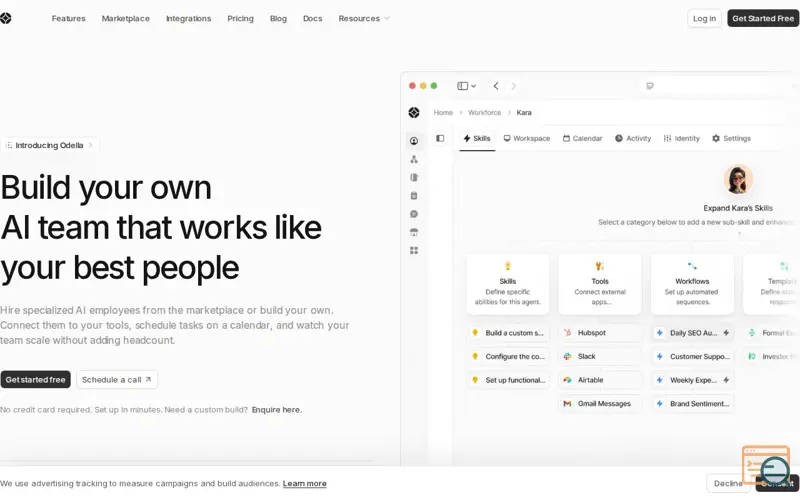
Task: Select the profile icon in app sidebar
Action: 414,141
